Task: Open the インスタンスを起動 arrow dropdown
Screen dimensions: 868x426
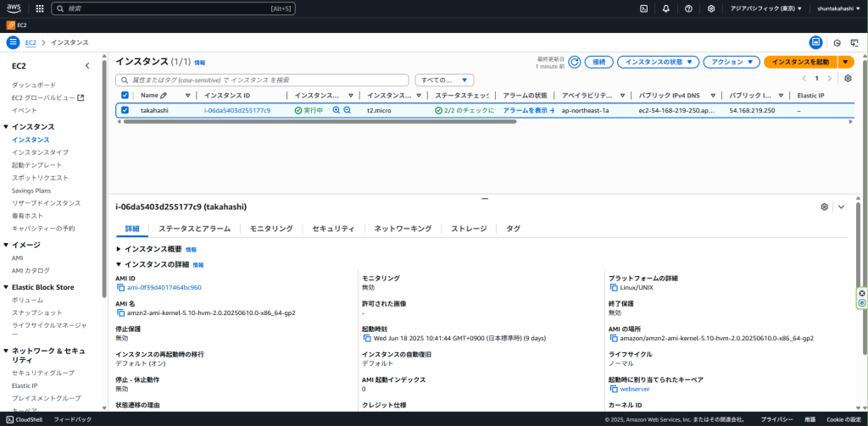Action: pyautogui.click(x=846, y=62)
